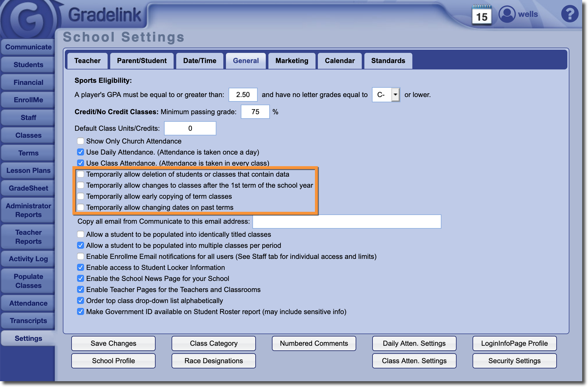
Task: Toggle Enable access to Student Locker Information
Action: 81,268
